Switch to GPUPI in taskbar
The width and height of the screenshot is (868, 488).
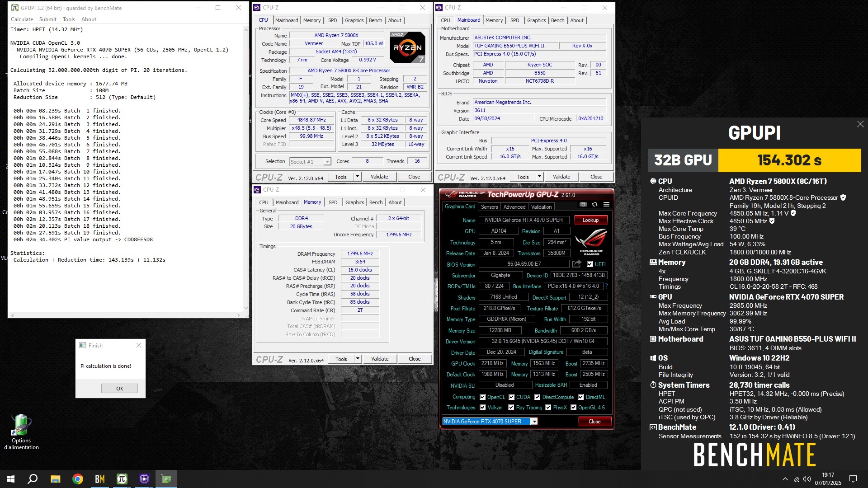coord(122,479)
